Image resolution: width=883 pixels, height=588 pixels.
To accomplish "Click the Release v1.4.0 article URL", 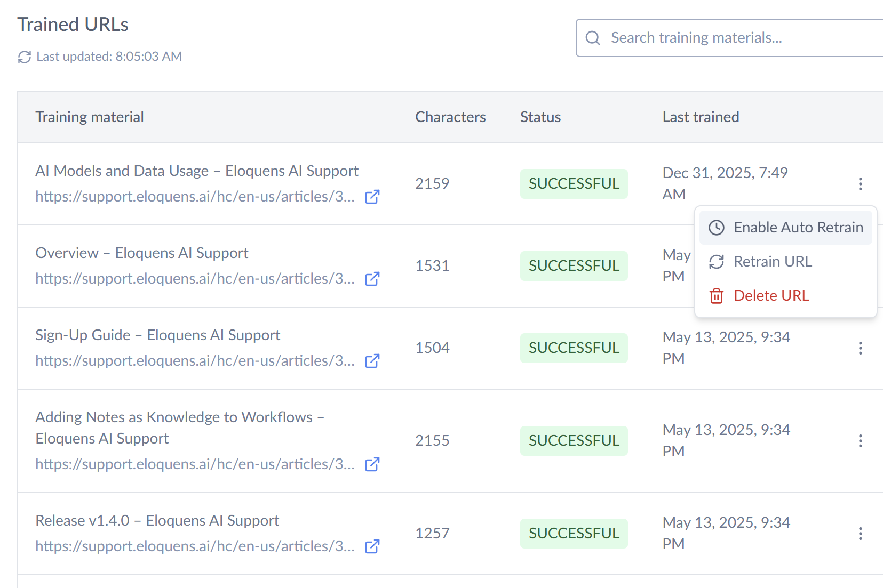I will 195,546.
